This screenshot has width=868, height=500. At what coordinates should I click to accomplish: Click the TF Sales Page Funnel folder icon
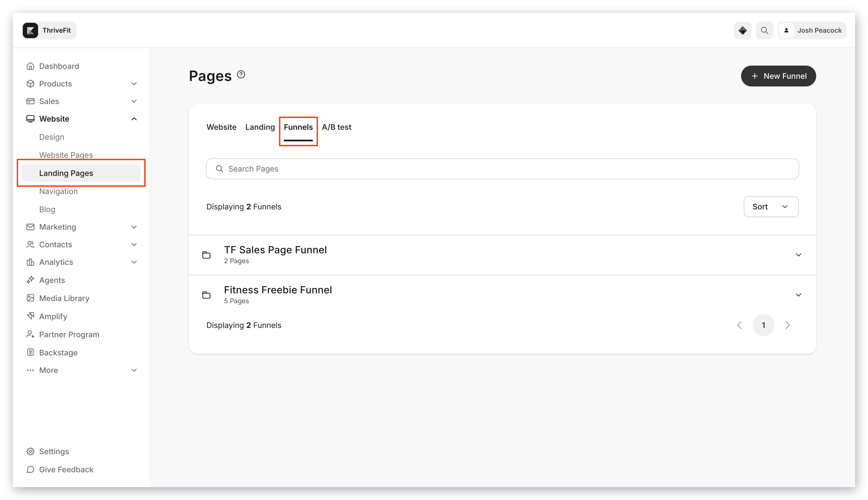(x=206, y=255)
